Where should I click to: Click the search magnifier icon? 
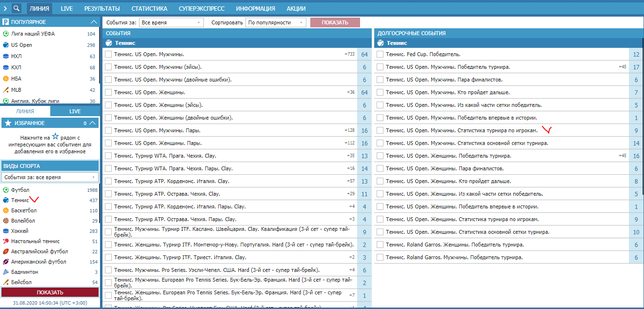coord(17,8)
